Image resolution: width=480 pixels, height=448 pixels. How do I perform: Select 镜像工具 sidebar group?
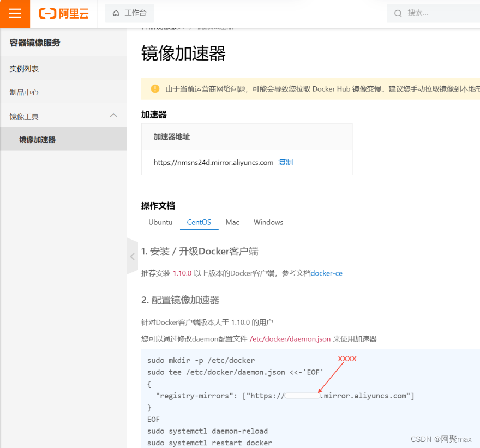pyautogui.click(x=63, y=116)
